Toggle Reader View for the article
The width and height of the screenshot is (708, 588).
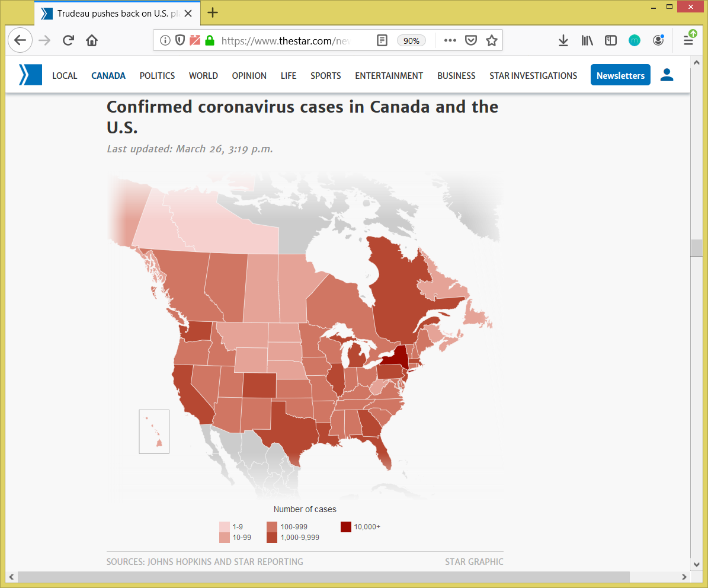pos(382,40)
